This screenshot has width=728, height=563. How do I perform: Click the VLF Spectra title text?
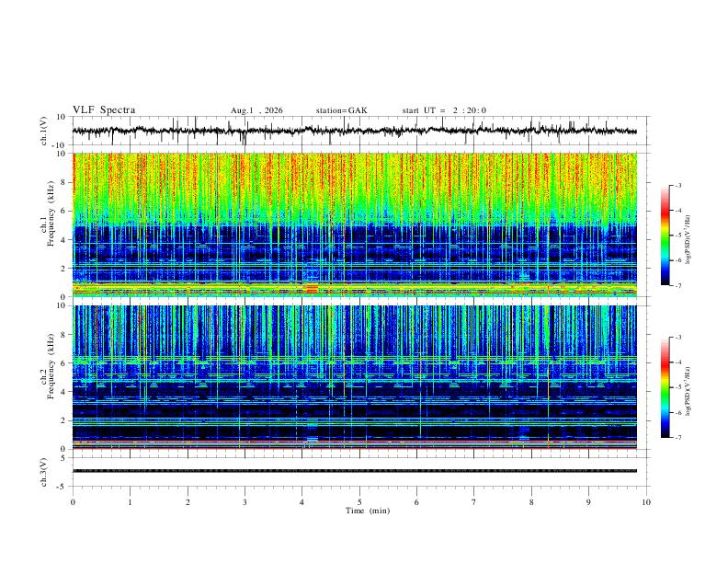(104, 110)
